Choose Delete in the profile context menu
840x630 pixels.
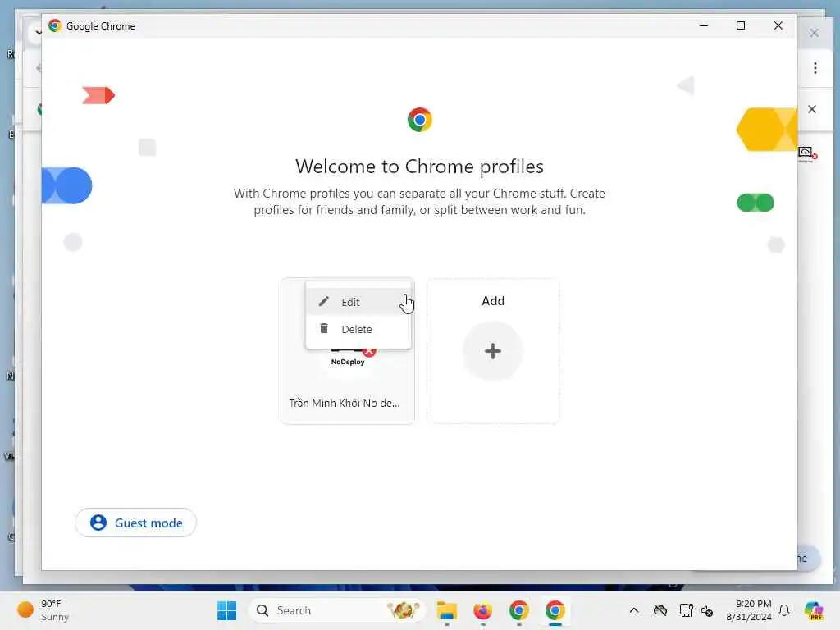pyautogui.click(x=358, y=329)
